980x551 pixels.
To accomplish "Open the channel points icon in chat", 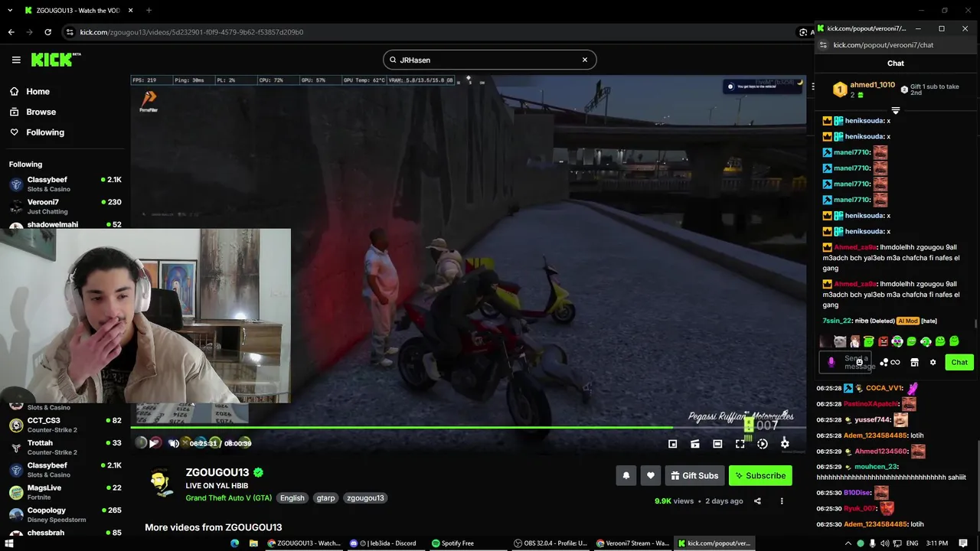I will [884, 363].
